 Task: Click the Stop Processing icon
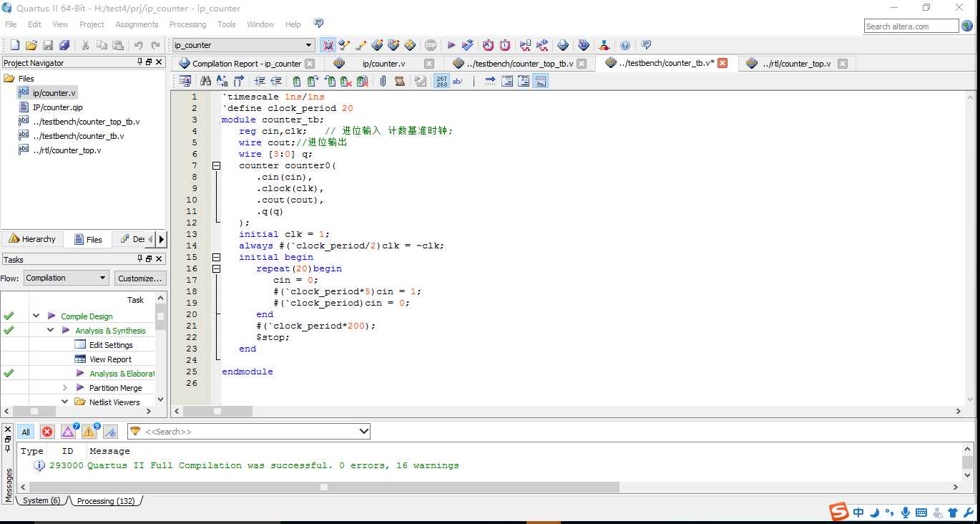430,45
